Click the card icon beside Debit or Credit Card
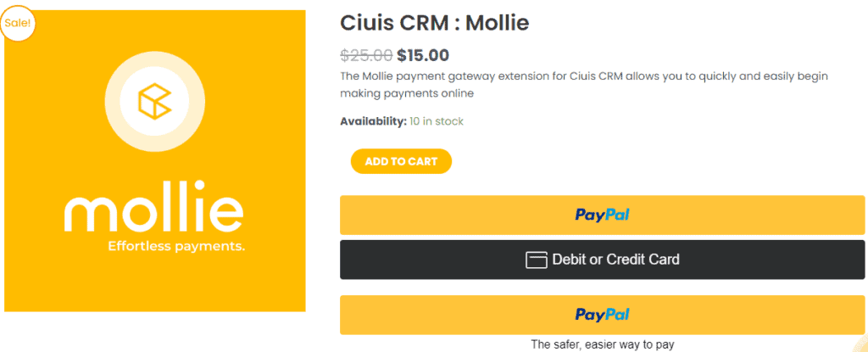 point(536,260)
